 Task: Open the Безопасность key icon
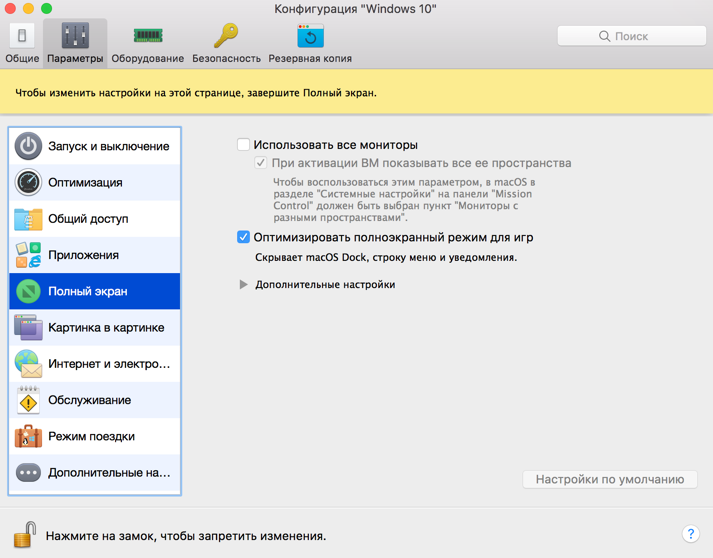226,35
